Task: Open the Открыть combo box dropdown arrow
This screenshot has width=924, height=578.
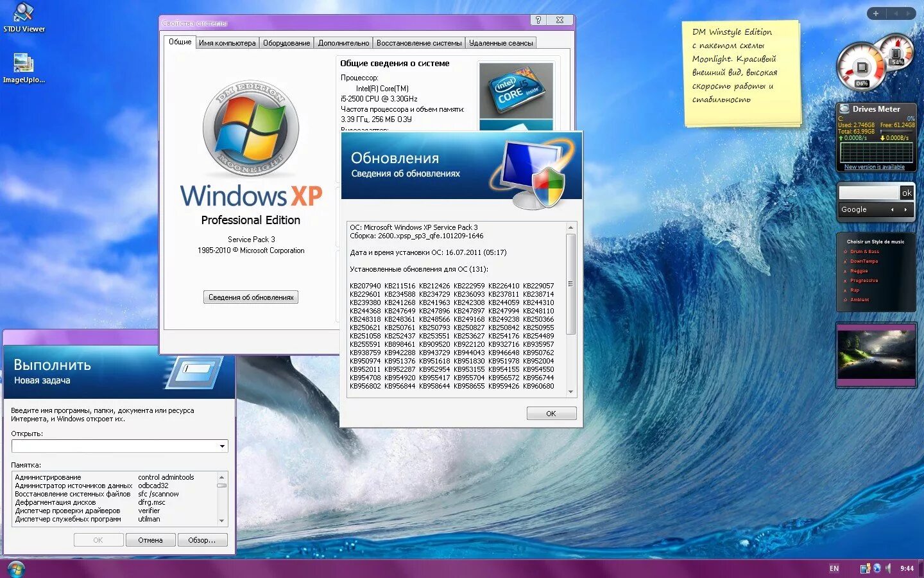Action: 222,446
